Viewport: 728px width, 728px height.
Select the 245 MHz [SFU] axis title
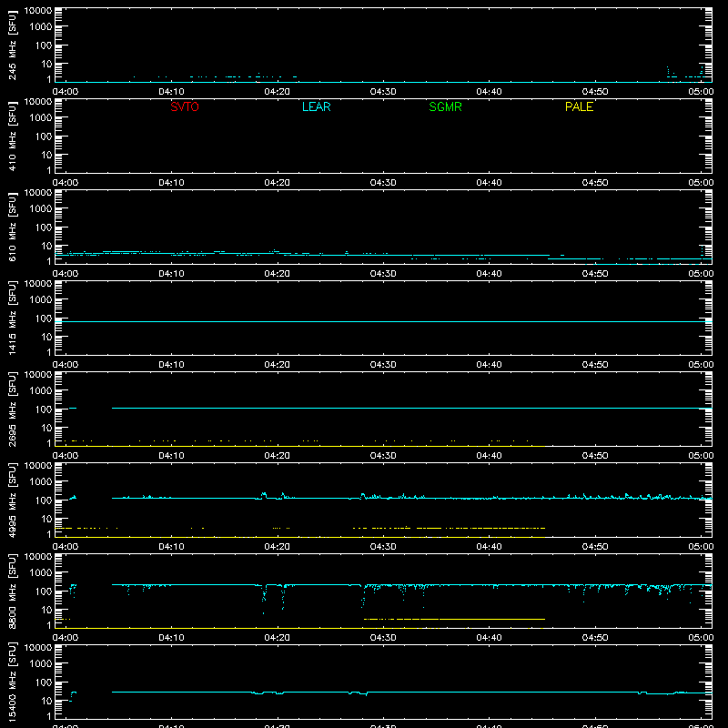point(13,45)
